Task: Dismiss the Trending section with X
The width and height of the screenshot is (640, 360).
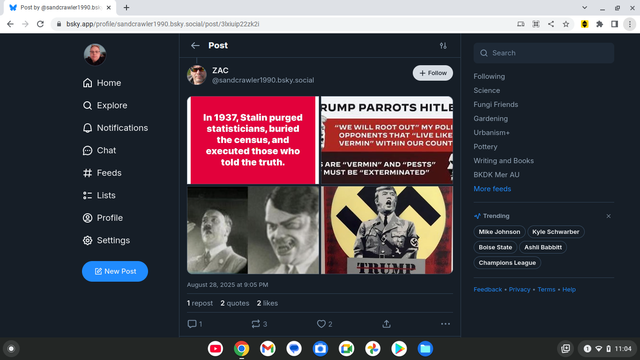Action: tap(609, 216)
